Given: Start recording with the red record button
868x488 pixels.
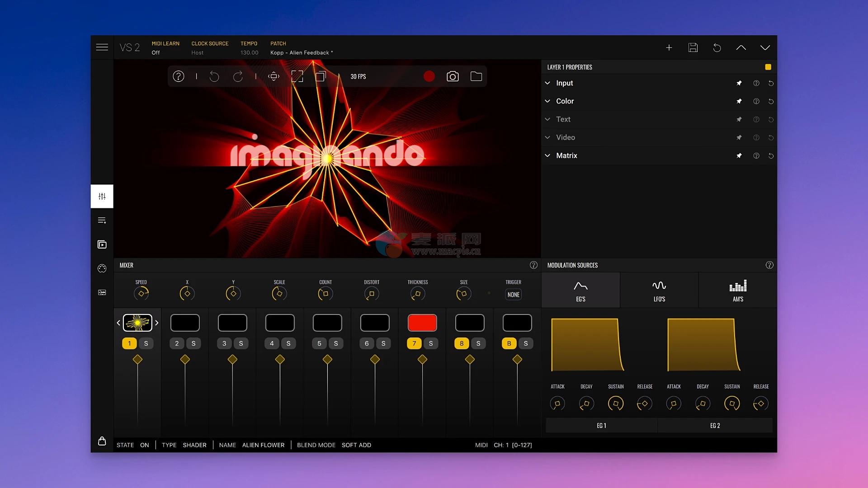Looking at the screenshot, I should coord(429,76).
